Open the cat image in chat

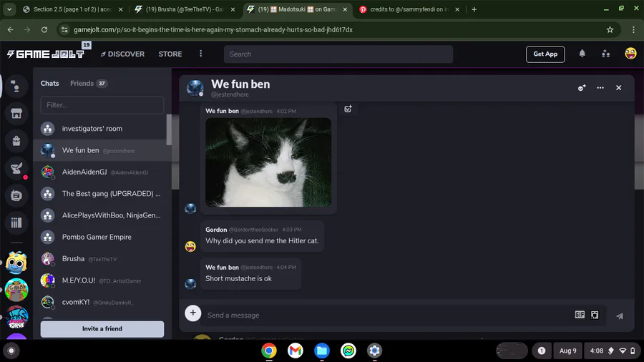[268, 162]
